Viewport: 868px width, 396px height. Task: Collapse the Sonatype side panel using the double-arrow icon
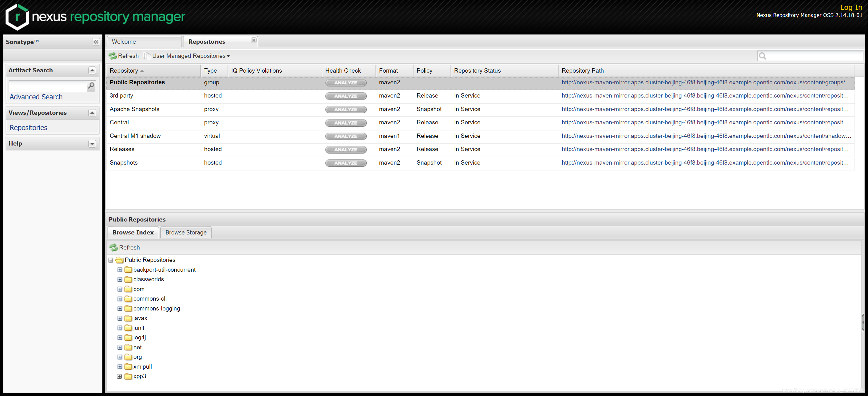click(x=96, y=42)
